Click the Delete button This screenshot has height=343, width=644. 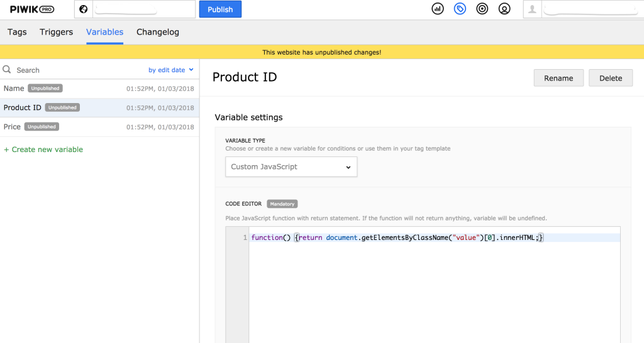point(611,78)
